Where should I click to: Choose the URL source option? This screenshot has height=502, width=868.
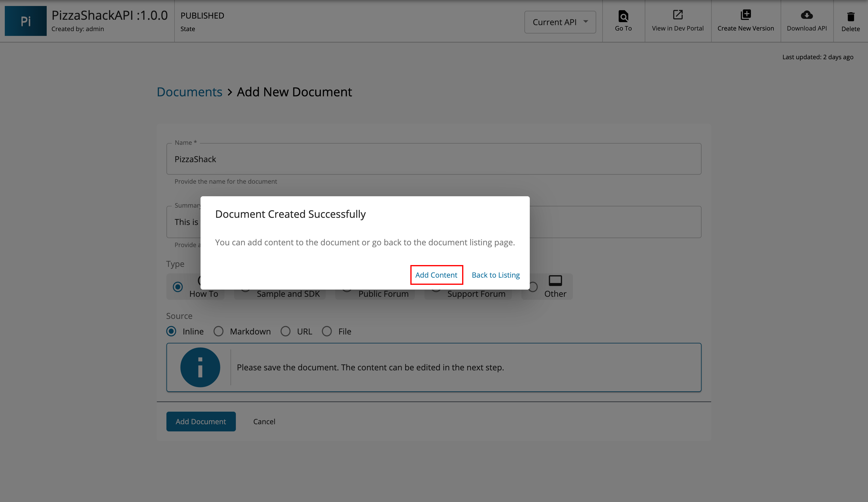pos(286,331)
